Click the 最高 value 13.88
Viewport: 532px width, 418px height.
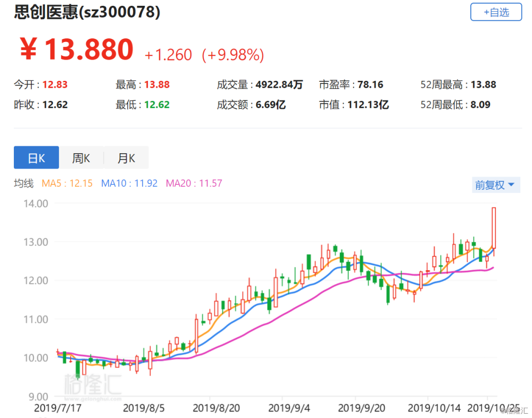point(157,85)
